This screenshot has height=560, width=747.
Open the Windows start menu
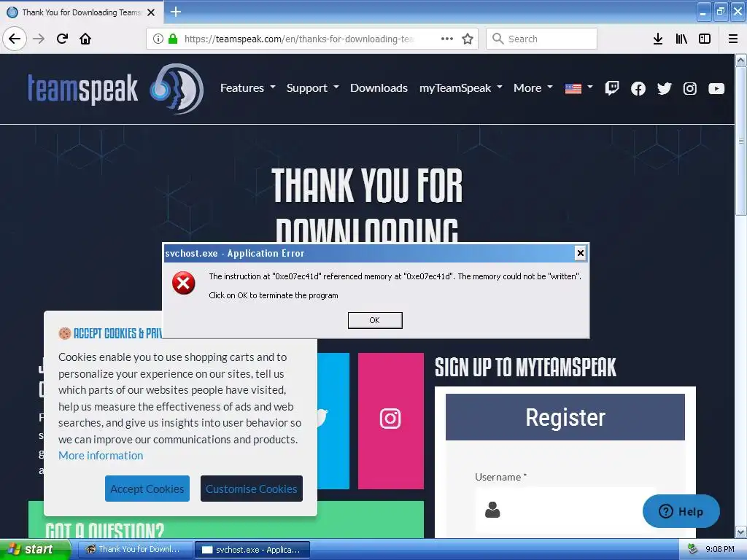(35, 550)
